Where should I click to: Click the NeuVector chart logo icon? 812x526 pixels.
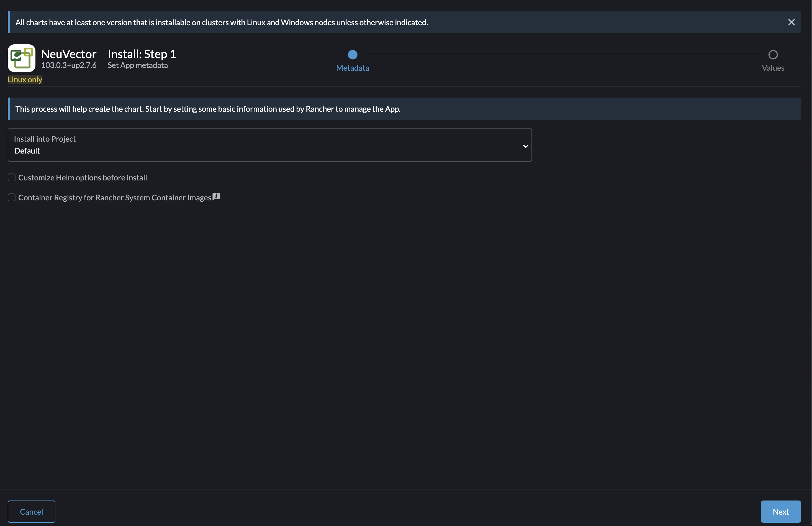22,58
